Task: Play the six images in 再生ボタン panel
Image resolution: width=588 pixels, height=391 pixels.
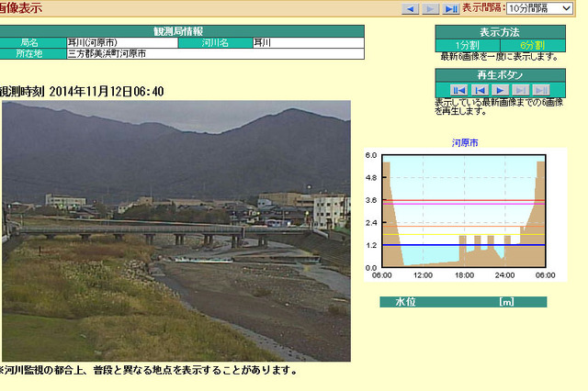Action: click(500, 90)
